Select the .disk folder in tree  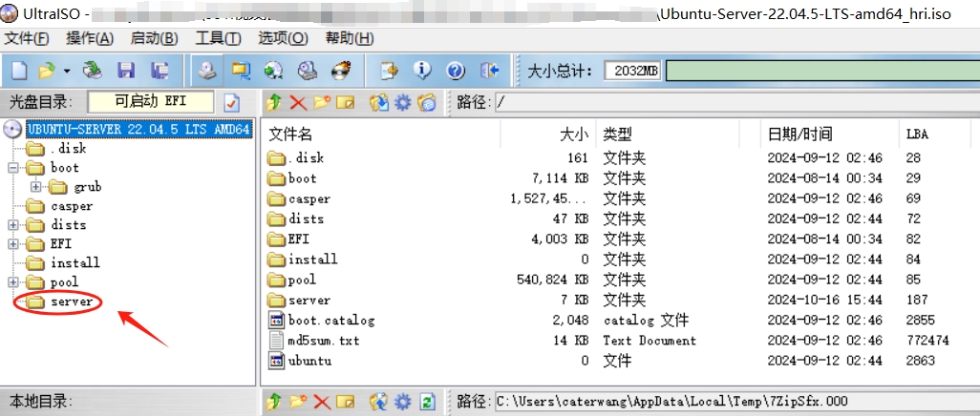[x=69, y=149]
